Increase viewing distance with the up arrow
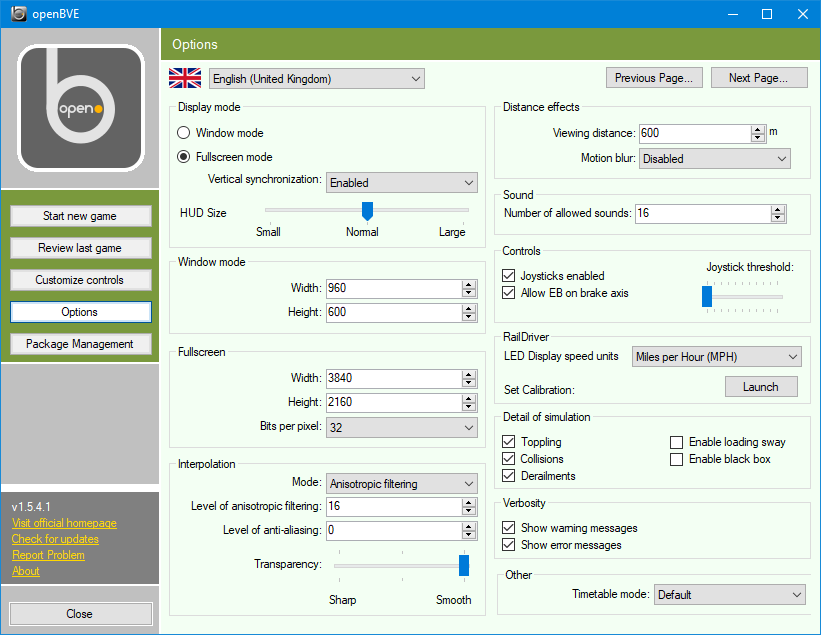Image resolution: width=821 pixels, height=635 pixels. point(759,127)
